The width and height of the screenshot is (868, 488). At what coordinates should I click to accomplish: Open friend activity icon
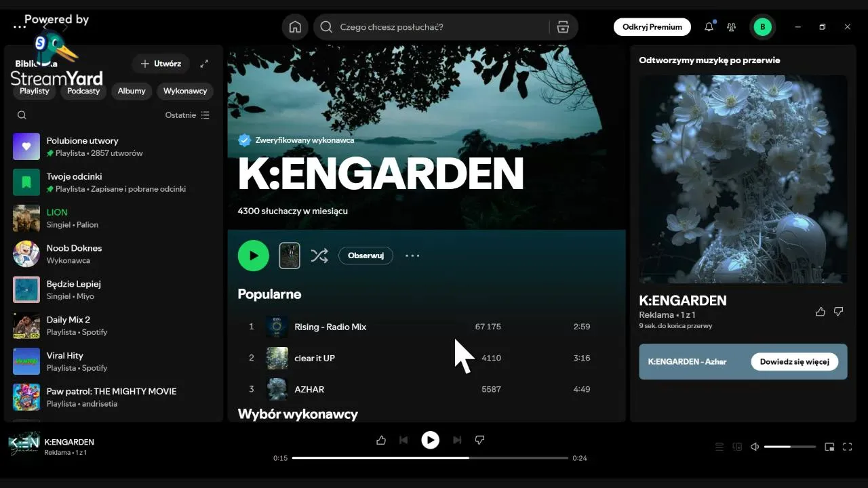(731, 27)
